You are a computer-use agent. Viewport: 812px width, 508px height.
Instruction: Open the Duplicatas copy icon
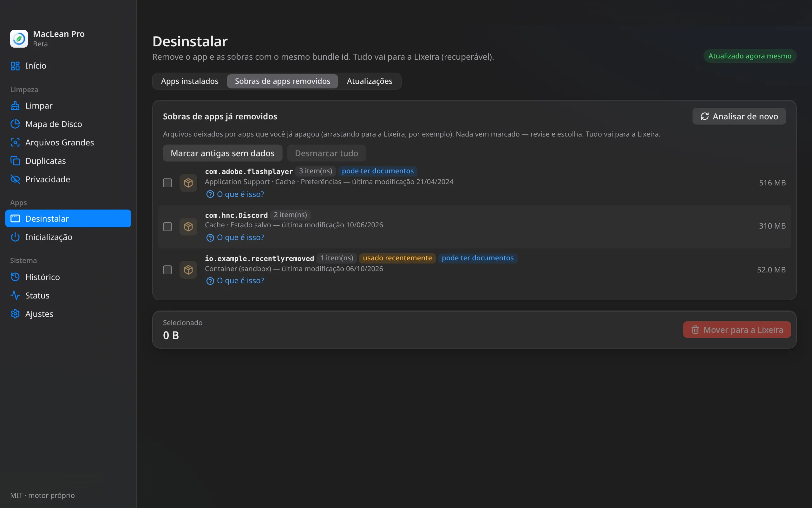tap(15, 161)
